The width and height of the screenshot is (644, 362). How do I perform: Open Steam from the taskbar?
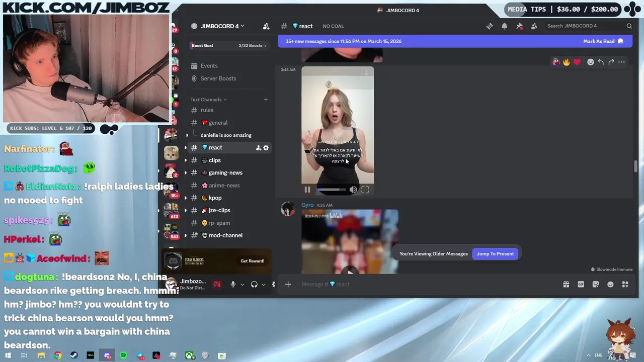[74, 356]
